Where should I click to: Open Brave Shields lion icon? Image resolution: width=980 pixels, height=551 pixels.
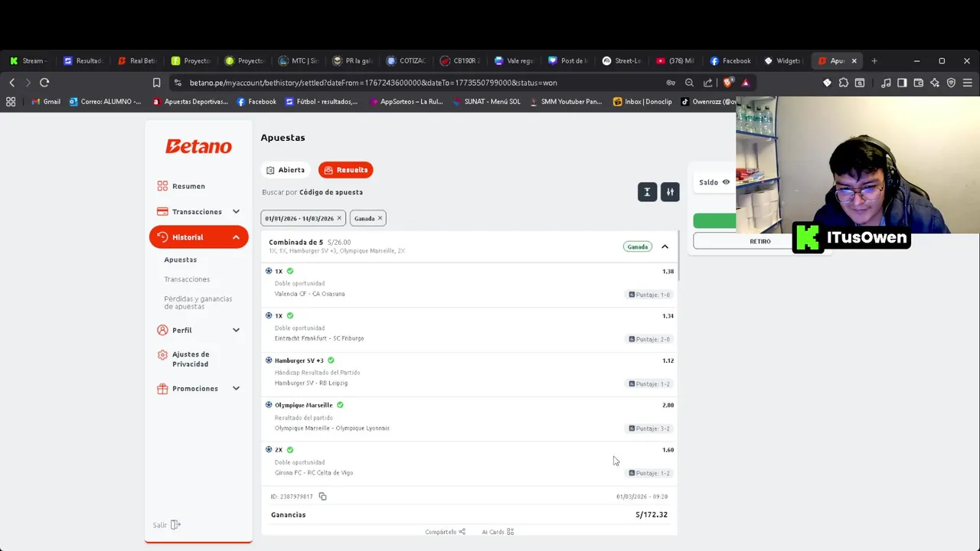(728, 82)
